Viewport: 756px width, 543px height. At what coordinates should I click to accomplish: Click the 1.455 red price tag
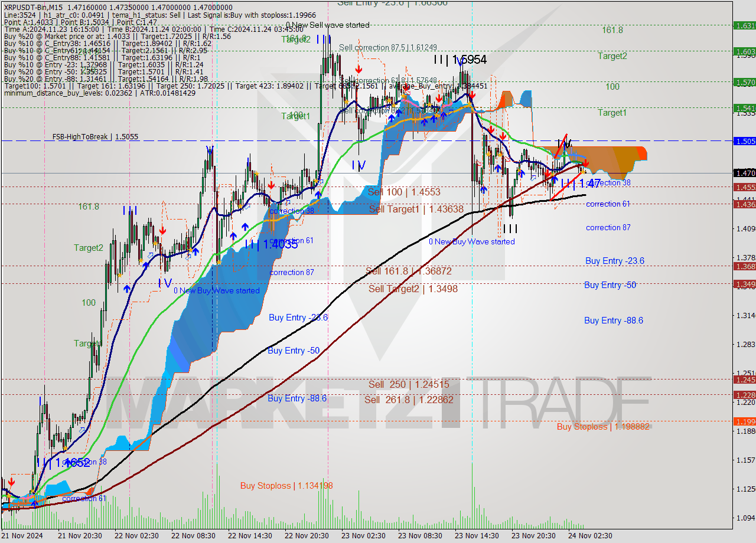coord(744,187)
